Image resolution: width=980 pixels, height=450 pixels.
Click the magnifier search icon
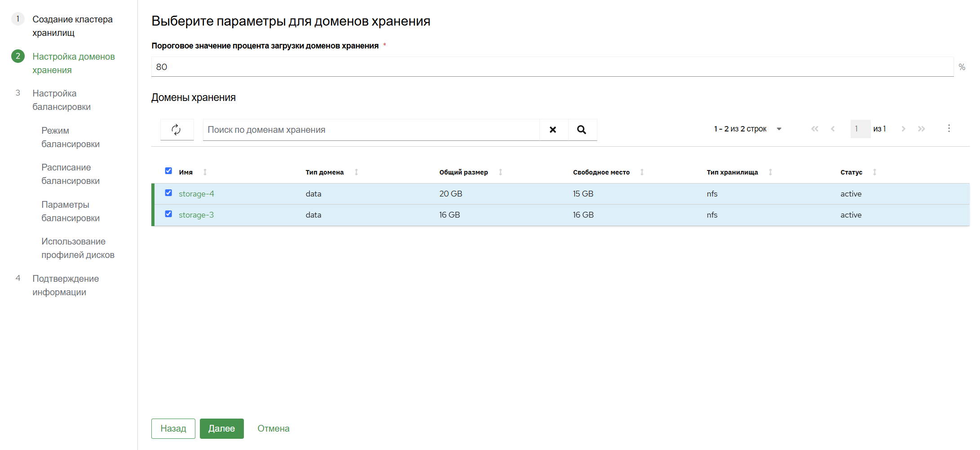point(582,130)
